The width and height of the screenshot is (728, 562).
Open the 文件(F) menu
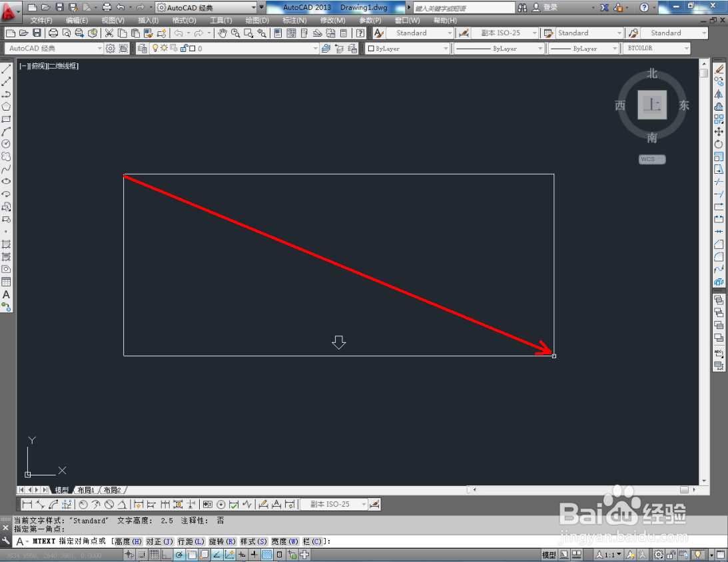tap(41, 21)
